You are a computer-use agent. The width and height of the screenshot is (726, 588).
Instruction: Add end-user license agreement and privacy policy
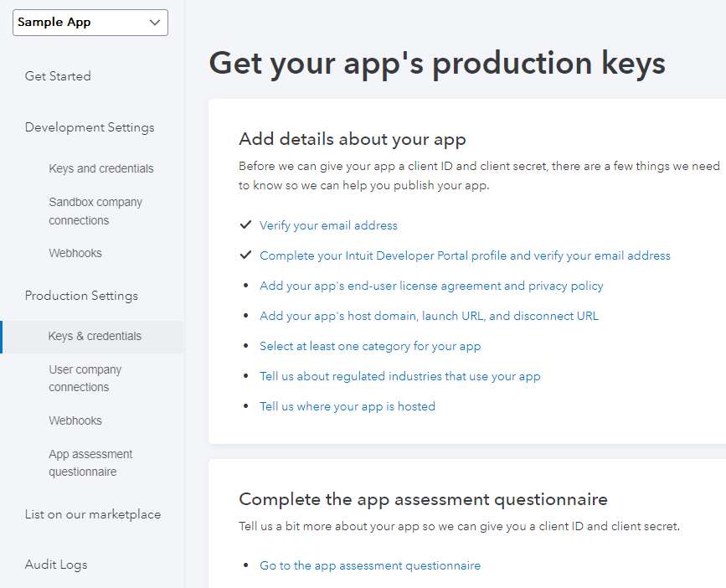pos(431,286)
